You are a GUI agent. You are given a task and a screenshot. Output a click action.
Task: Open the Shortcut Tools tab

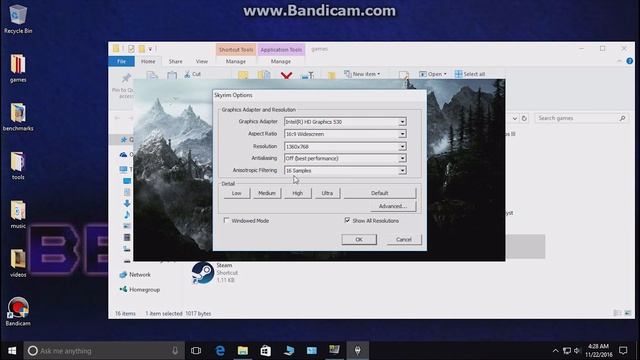(x=236, y=50)
